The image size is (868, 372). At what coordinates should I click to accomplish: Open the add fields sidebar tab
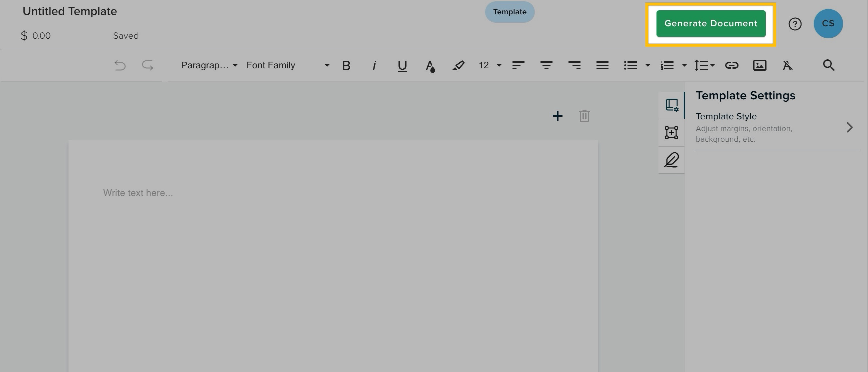[671, 133]
